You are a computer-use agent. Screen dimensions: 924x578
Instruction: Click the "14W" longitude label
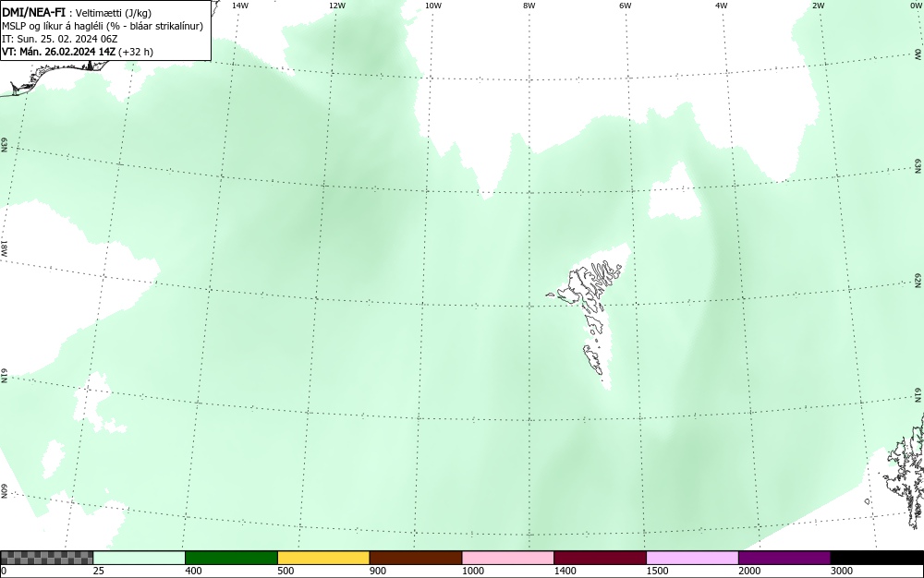tap(240, 6)
